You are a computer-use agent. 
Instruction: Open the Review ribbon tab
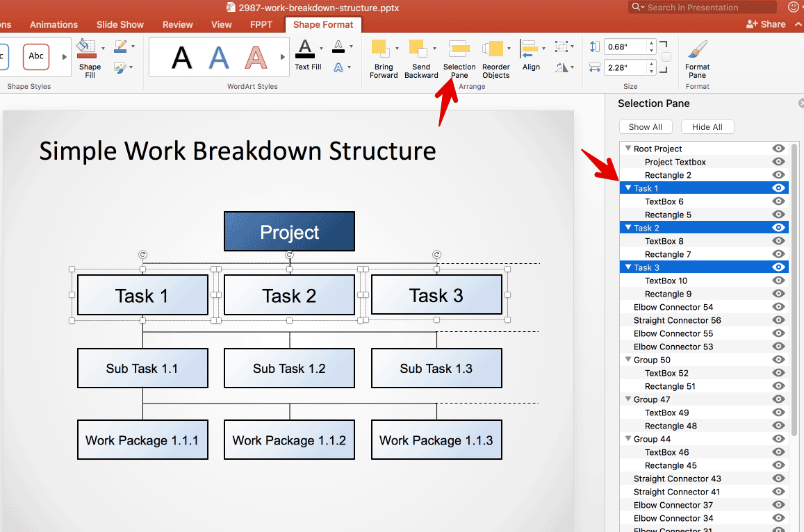click(178, 24)
